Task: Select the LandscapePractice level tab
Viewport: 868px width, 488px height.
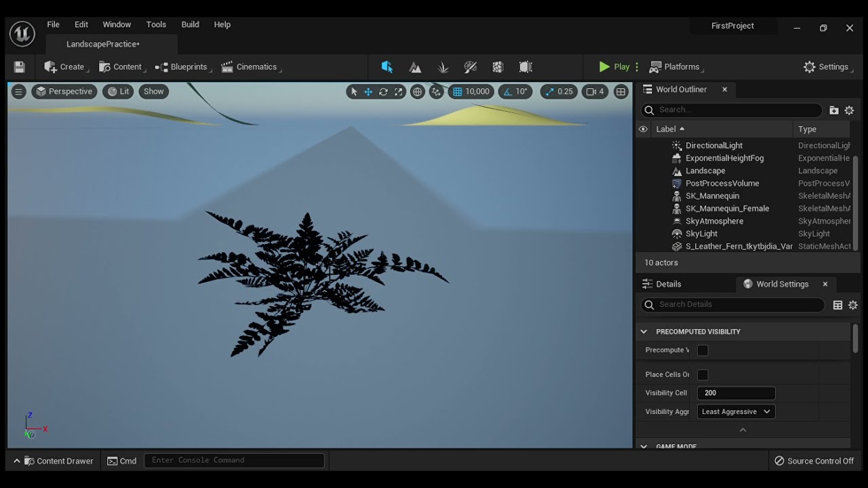Action: point(103,44)
